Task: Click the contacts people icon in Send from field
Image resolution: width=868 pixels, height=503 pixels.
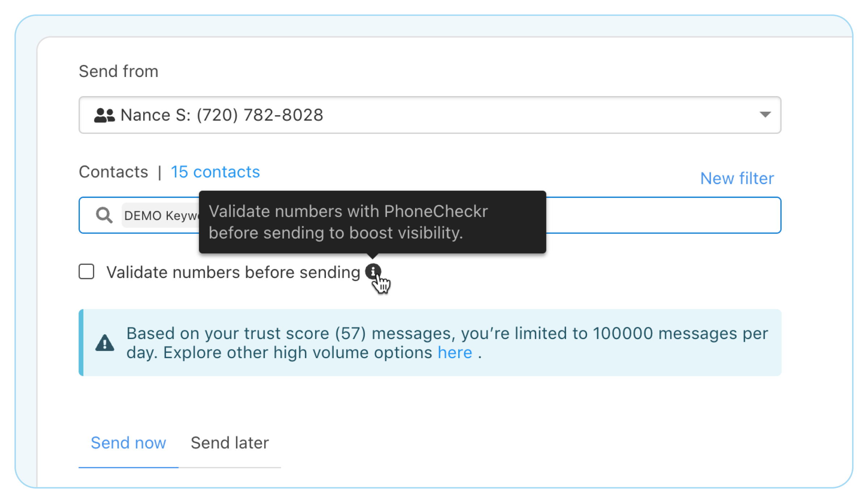Action: (104, 115)
